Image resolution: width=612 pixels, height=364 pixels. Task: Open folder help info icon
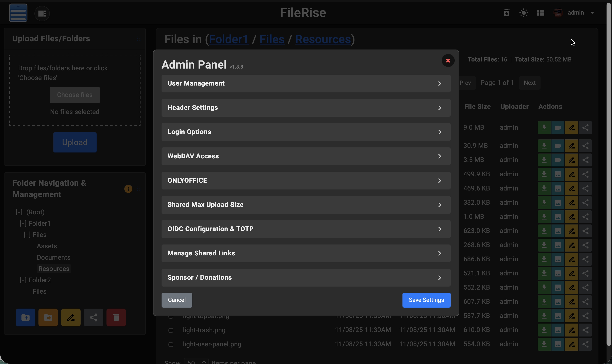coord(128,189)
